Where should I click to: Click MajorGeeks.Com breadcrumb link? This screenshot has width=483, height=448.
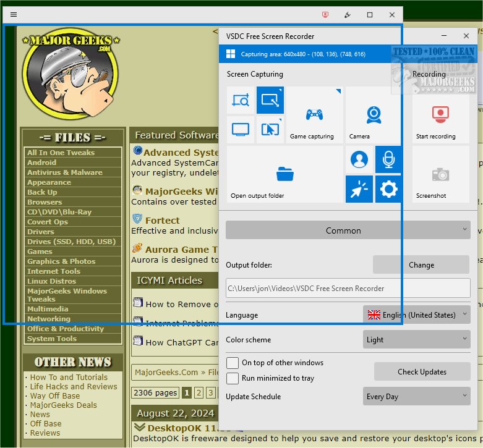pyautogui.click(x=166, y=372)
